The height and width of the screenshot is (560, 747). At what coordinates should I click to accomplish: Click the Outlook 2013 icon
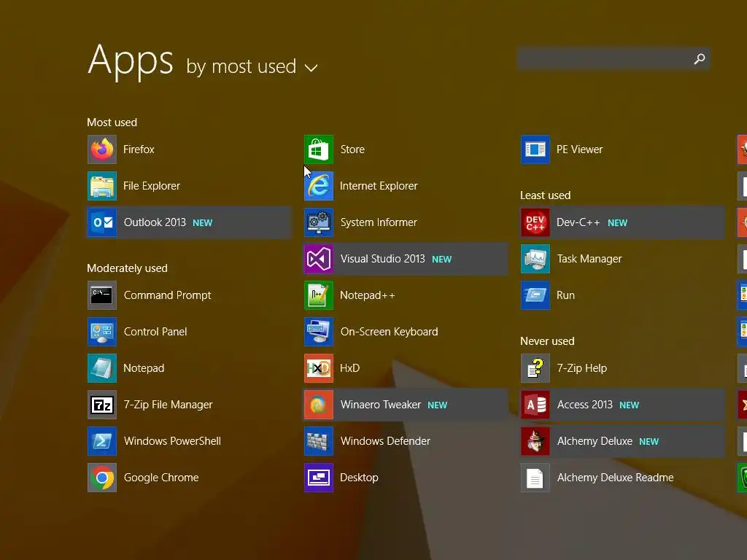(102, 222)
